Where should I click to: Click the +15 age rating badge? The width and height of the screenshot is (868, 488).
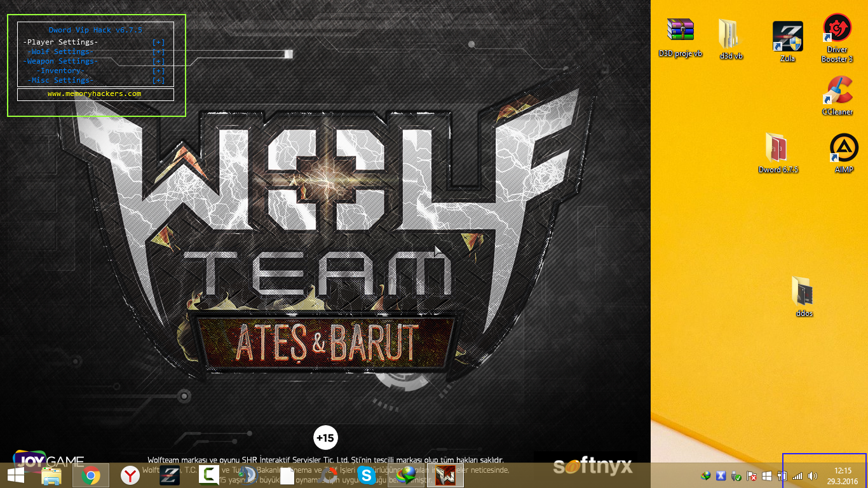[325, 438]
